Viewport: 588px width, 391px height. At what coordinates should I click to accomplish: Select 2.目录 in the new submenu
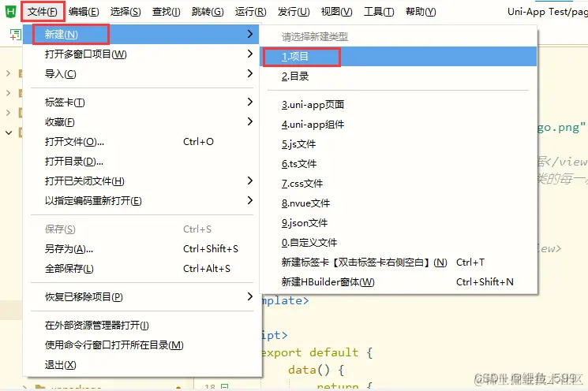[399, 76]
